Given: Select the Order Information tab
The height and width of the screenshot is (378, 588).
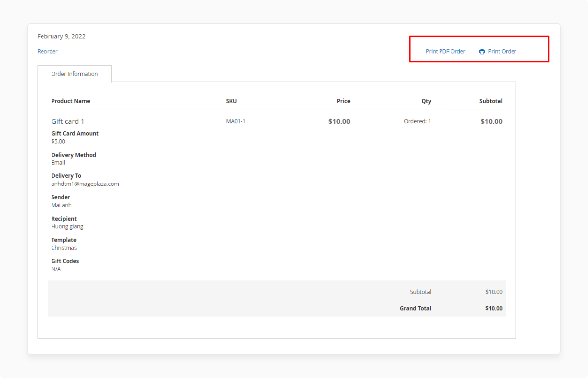Looking at the screenshot, I should (x=74, y=74).
